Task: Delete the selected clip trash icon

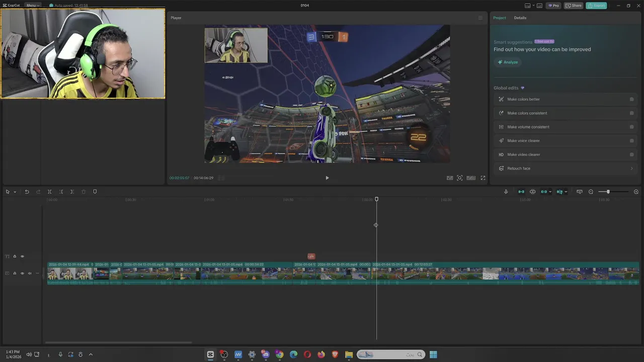Action: pos(84,192)
